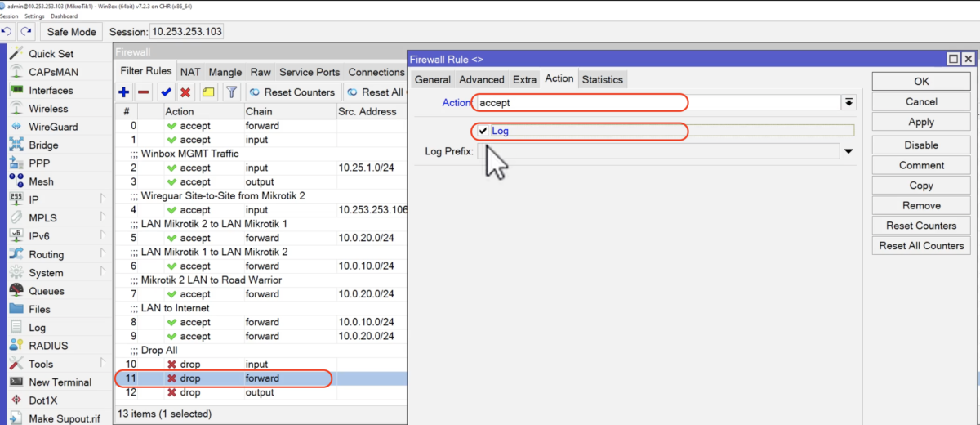Open Interfaces sidebar icon
Image resolution: width=980 pixels, height=425 pixels.
point(16,91)
